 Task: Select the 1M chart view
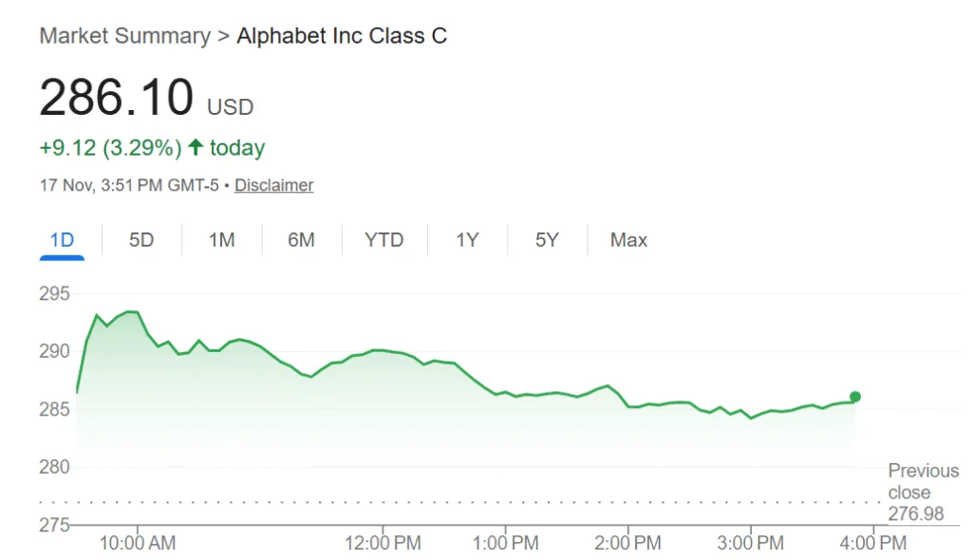pos(220,240)
